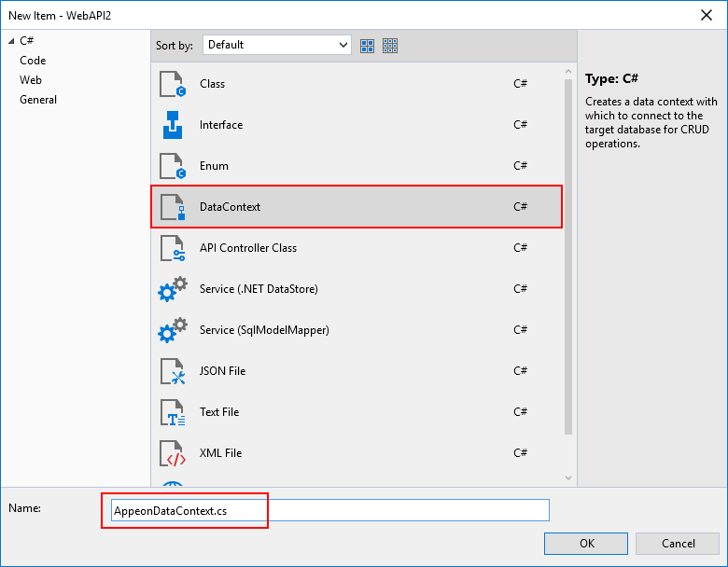Click the OK button
728x567 pixels.
pos(586,544)
